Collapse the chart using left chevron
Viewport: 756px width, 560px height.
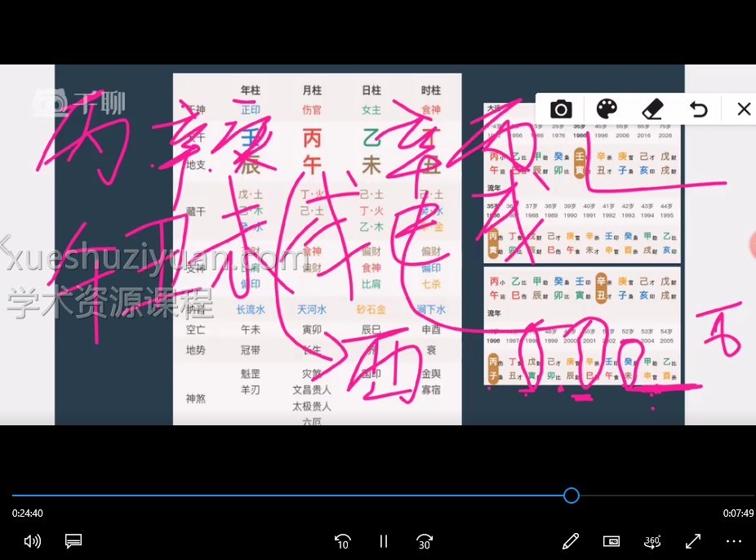(3, 242)
